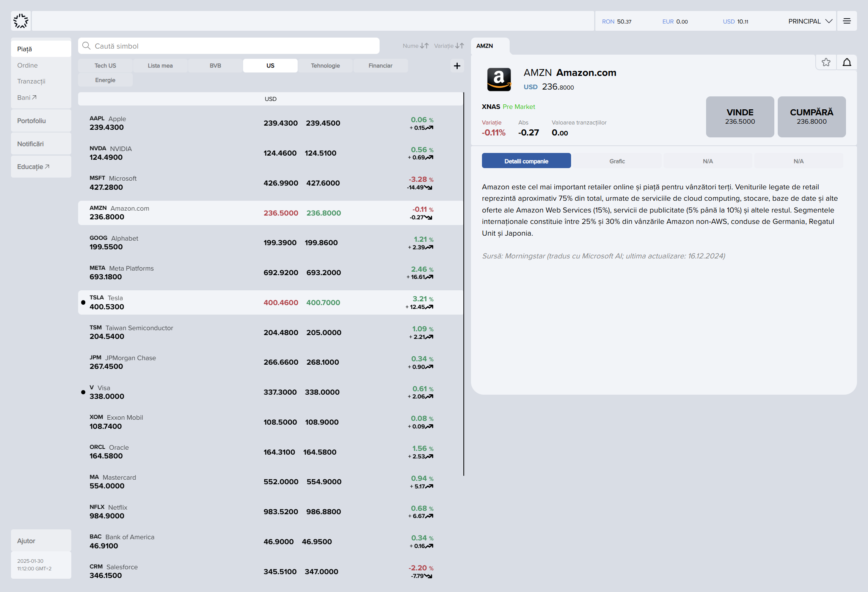Open the Educație external link

pyautogui.click(x=41, y=167)
